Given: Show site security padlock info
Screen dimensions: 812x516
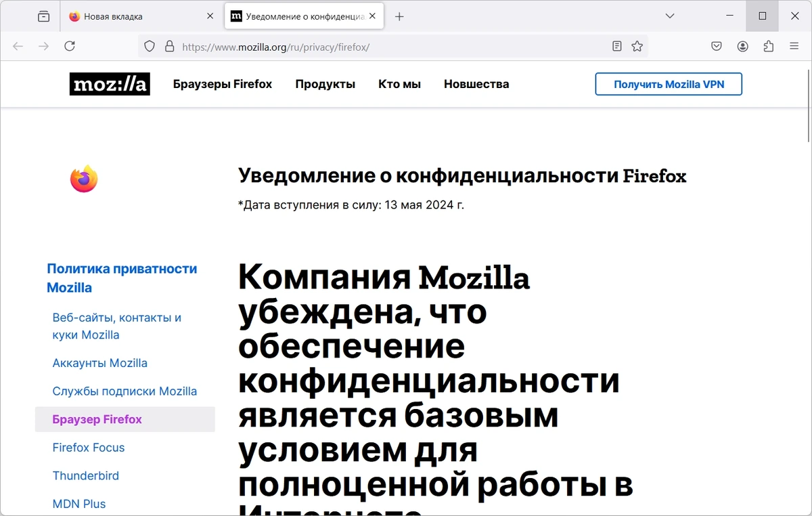Looking at the screenshot, I should tap(169, 47).
